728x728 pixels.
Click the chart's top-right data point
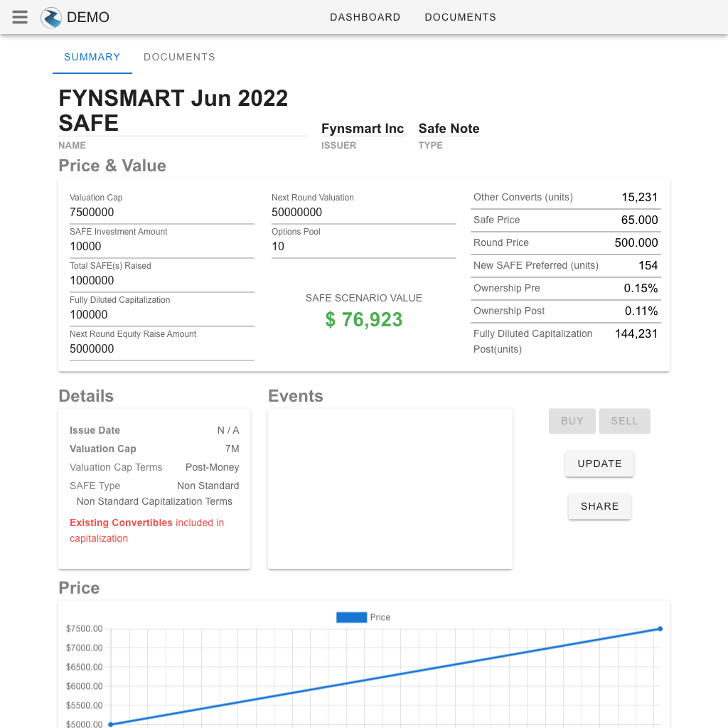coord(660,628)
